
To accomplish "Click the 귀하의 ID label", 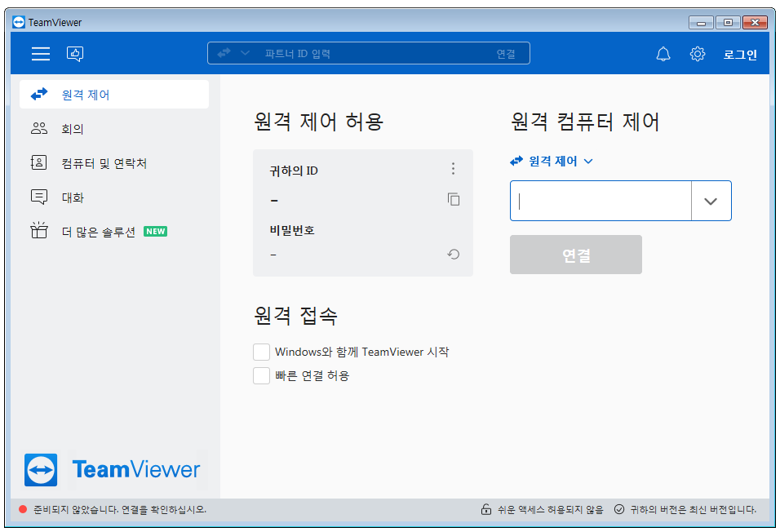I will pos(294,171).
